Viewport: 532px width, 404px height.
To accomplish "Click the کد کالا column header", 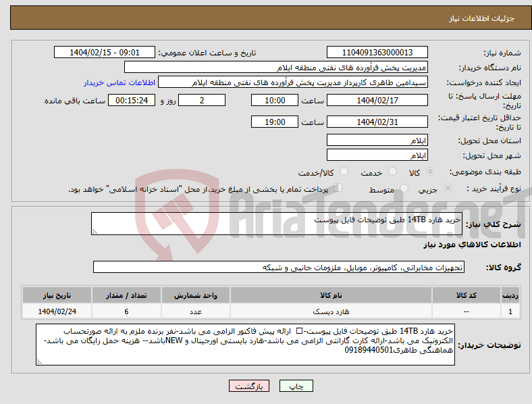I will 467,295.
